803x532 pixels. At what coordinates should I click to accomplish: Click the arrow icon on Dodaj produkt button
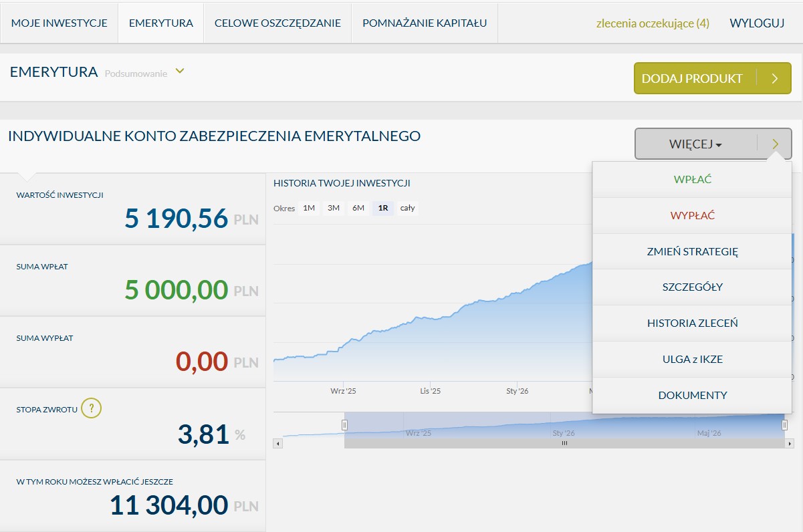[775, 78]
